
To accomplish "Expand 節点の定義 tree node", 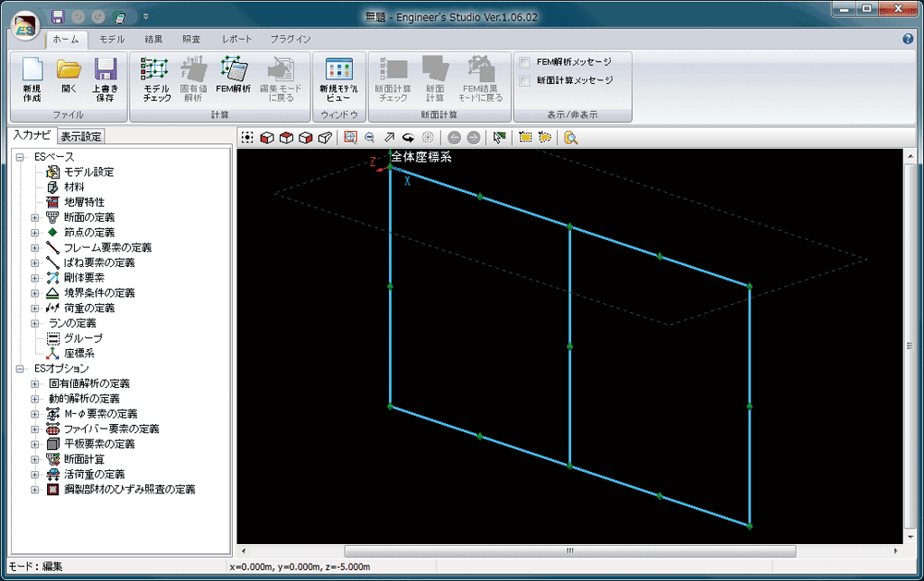I will [35, 232].
